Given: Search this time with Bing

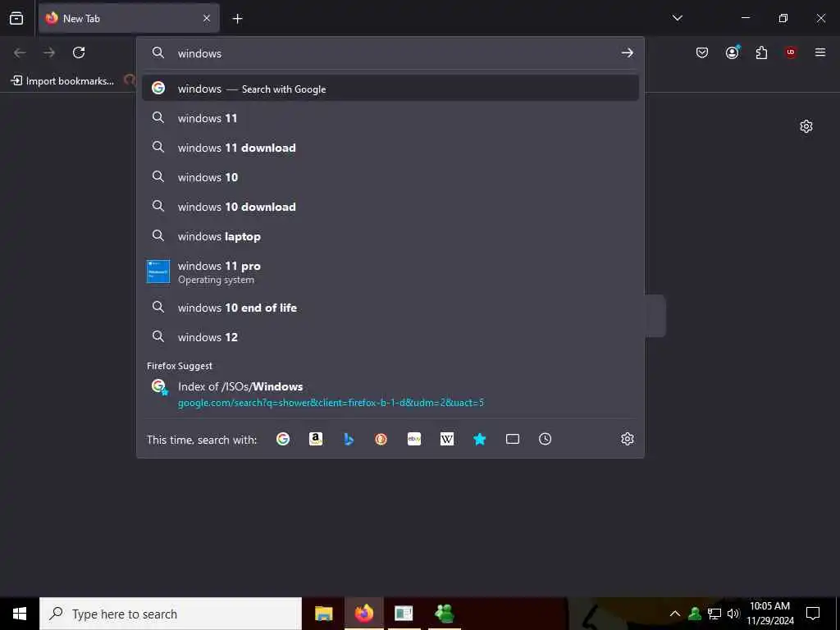Looking at the screenshot, I should click(349, 440).
